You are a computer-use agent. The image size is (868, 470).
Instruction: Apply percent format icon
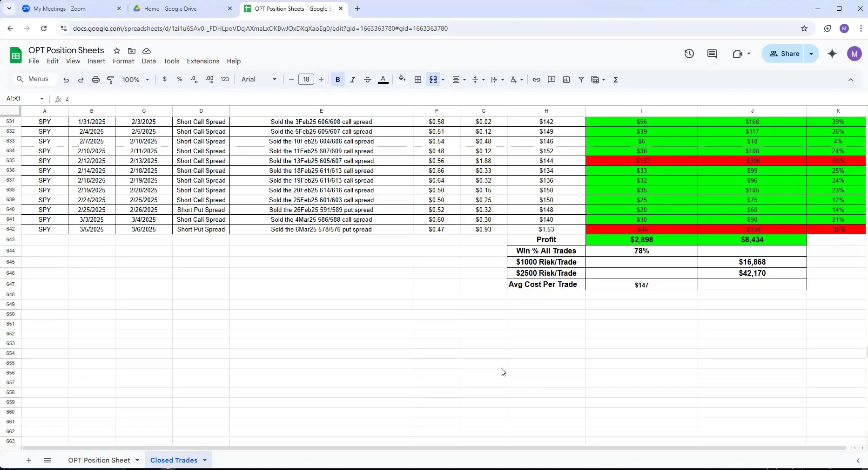click(x=180, y=80)
